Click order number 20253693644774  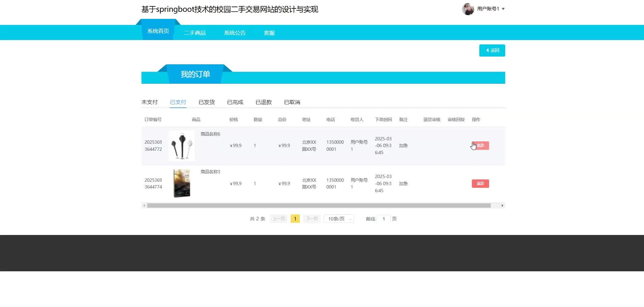153,183
